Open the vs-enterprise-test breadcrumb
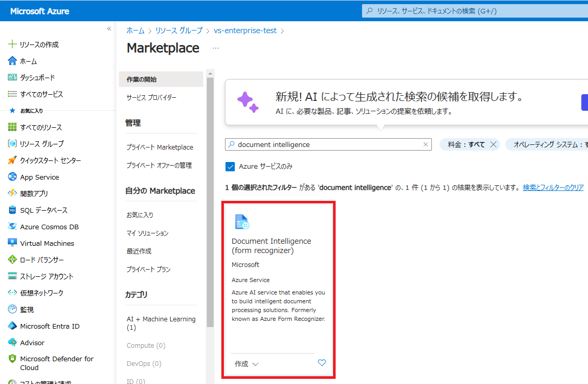The height and width of the screenshot is (384, 588). coord(245,31)
